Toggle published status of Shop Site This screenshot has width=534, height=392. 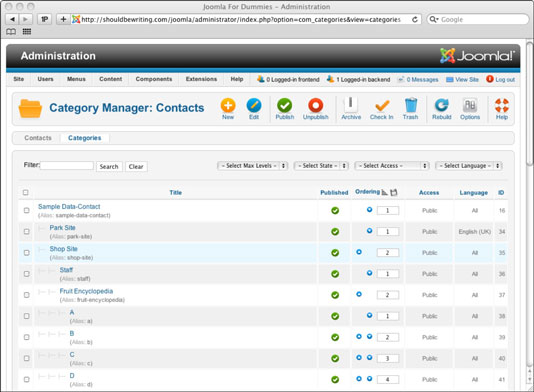335,253
